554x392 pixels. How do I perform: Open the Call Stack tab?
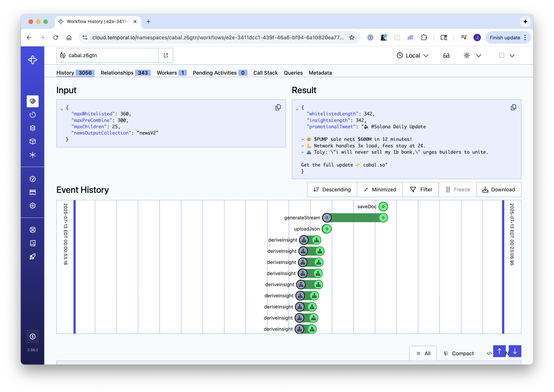(265, 73)
